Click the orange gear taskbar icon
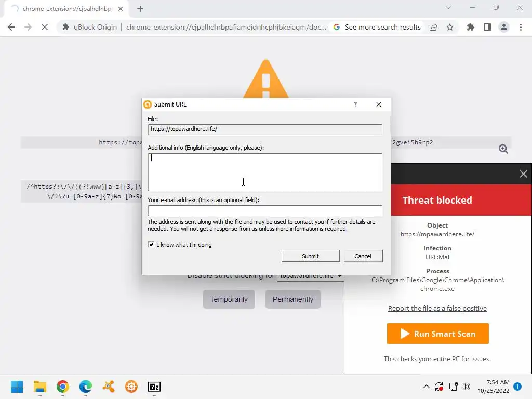 (131, 387)
